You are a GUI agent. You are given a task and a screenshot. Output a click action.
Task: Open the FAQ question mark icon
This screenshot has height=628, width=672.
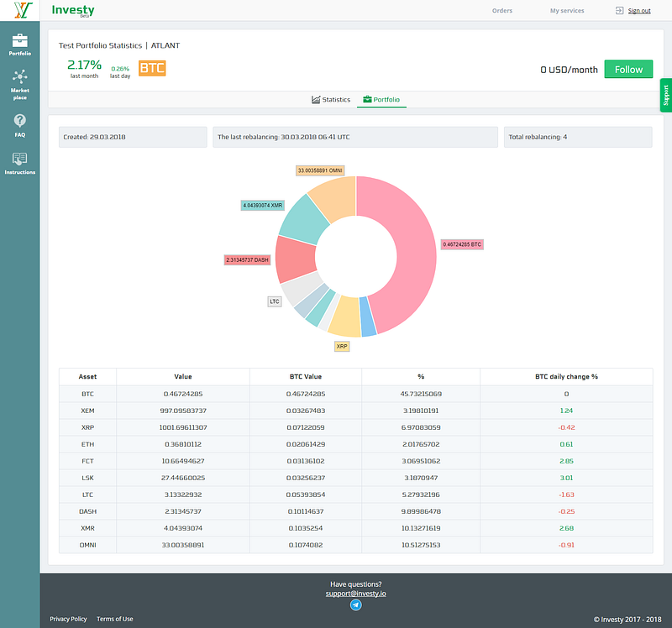(x=19, y=120)
